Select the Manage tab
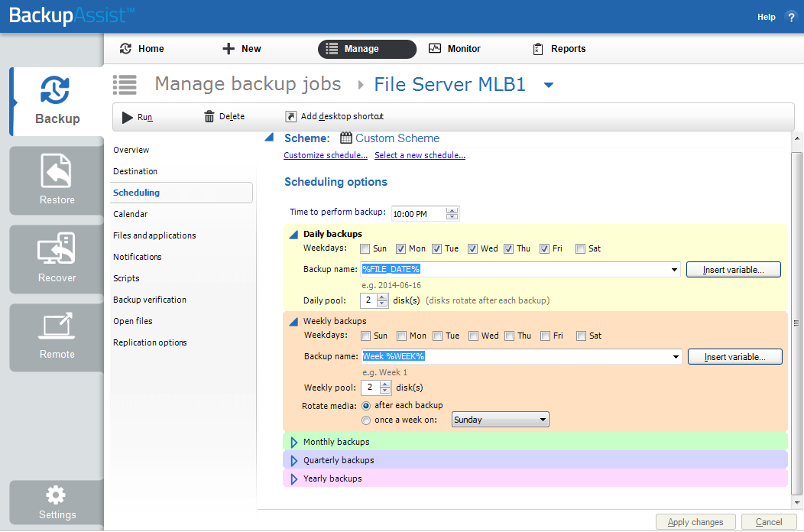The image size is (804, 532). coord(367,49)
